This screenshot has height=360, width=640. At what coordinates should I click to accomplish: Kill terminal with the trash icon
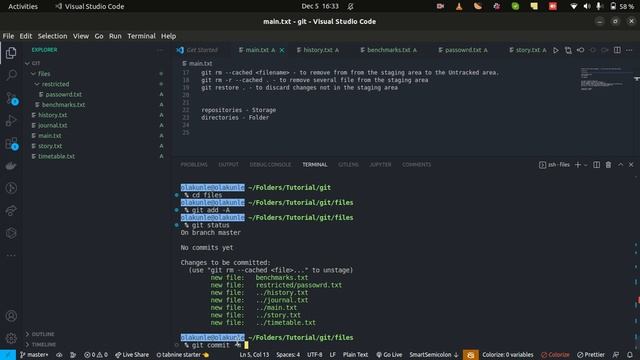(x=608, y=164)
